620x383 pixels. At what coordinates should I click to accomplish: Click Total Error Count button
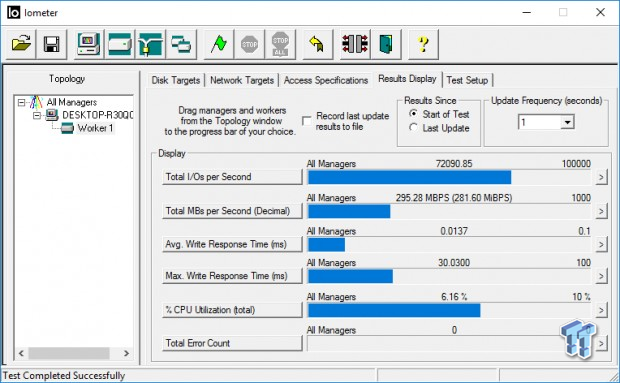point(232,343)
